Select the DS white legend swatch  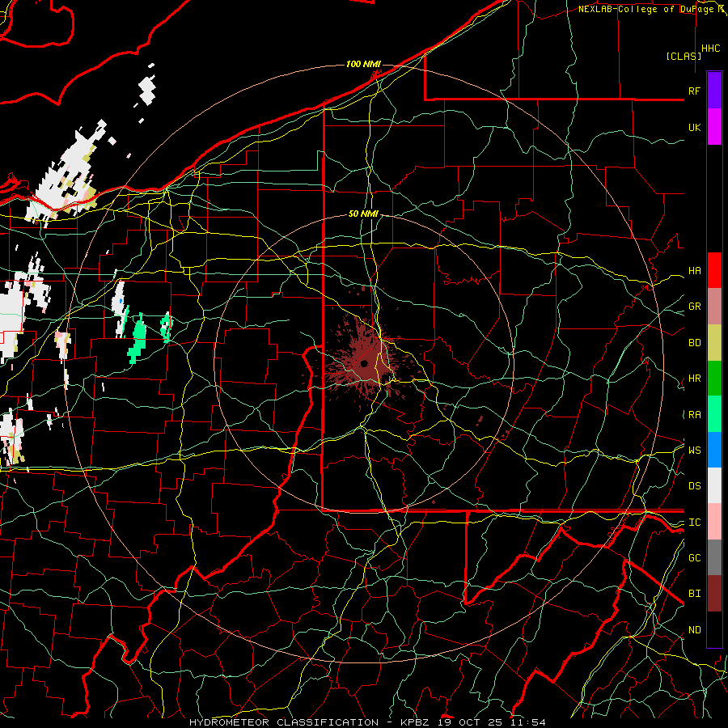[x=714, y=485]
